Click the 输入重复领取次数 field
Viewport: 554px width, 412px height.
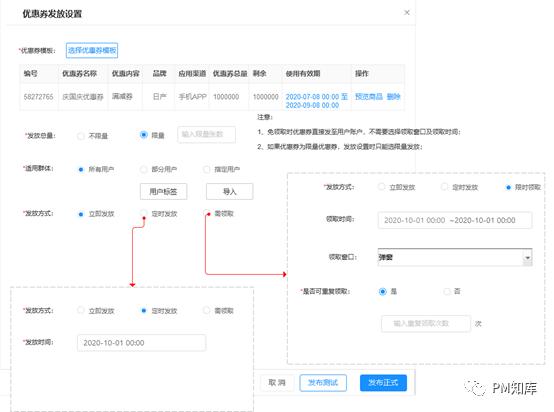click(x=426, y=323)
